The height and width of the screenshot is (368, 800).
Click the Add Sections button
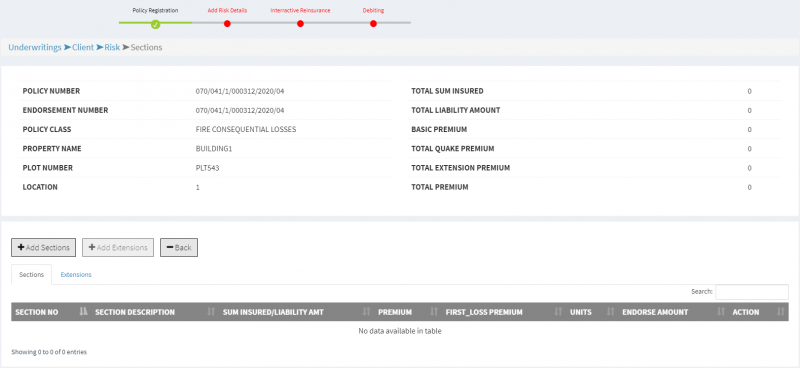pos(43,248)
